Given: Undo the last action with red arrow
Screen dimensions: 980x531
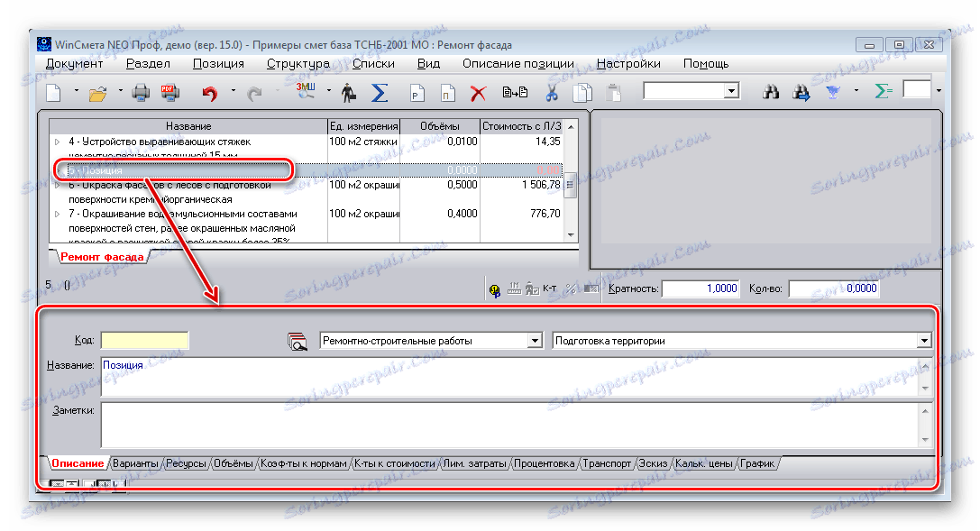Looking at the screenshot, I should (x=210, y=93).
